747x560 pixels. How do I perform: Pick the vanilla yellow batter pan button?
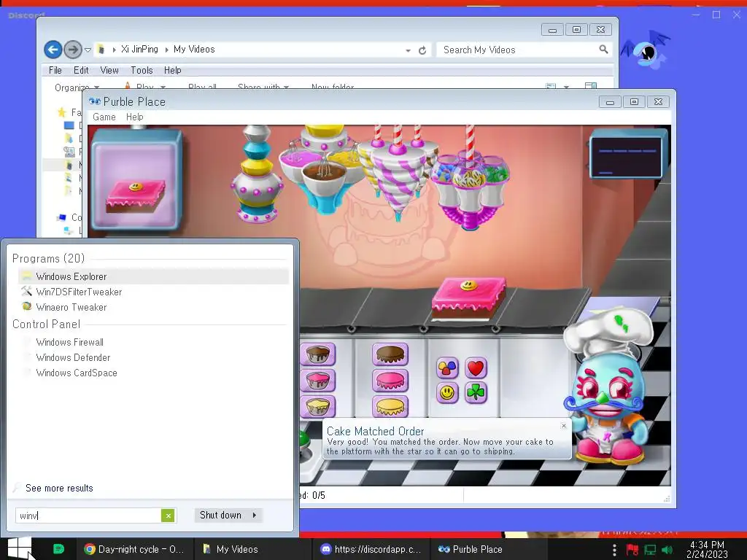(x=318, y=406)
